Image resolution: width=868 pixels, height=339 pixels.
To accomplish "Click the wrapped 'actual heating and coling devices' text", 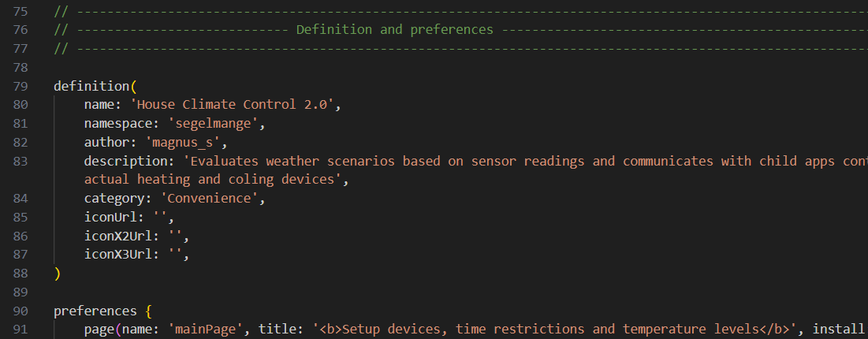I will pyautogui.click(x=213, y=180).
